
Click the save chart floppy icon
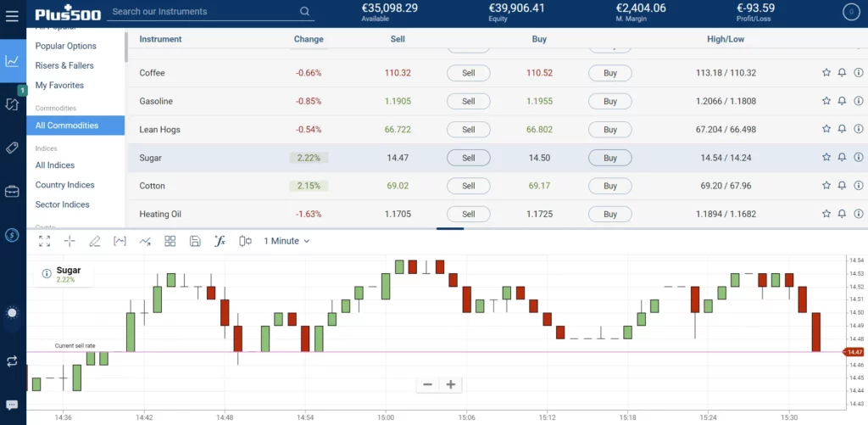(x=195, y=241)
